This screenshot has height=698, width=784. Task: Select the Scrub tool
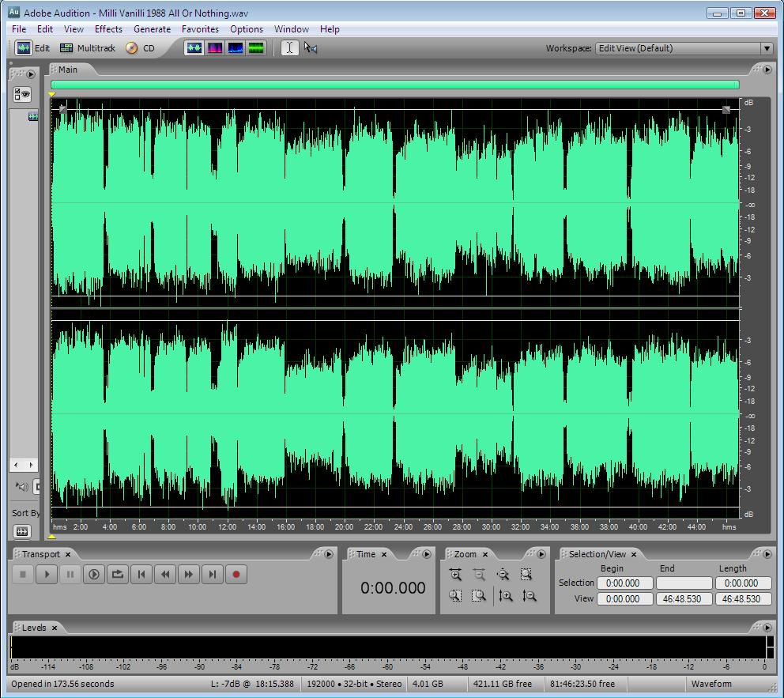click(x=311, y=48)
